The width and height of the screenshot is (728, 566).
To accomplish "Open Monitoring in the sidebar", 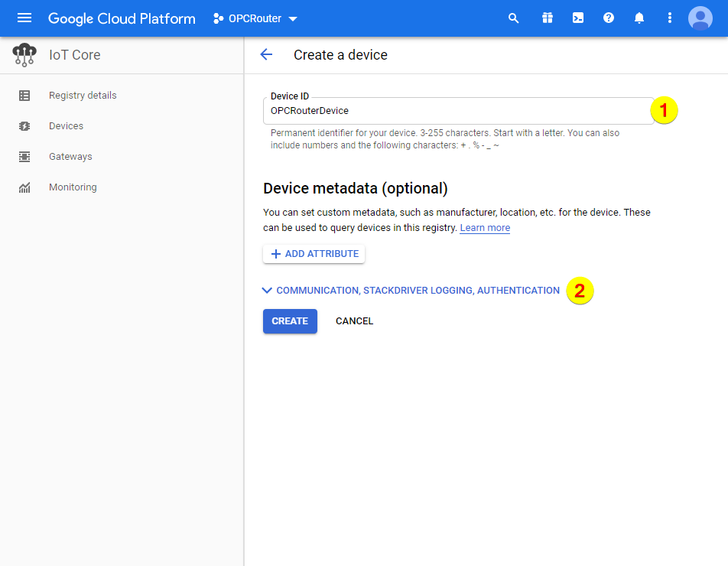I will point(73,187).
